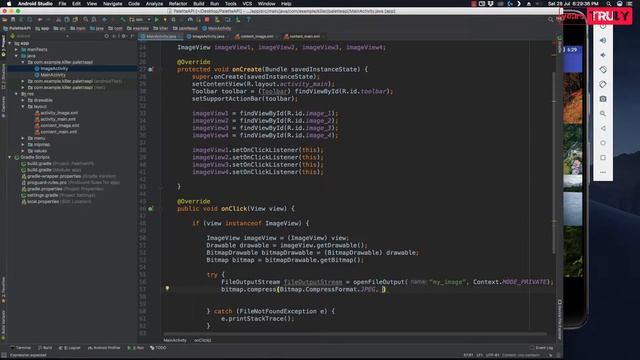
Task: Open the Event Log panel
Action: (542, 348)
